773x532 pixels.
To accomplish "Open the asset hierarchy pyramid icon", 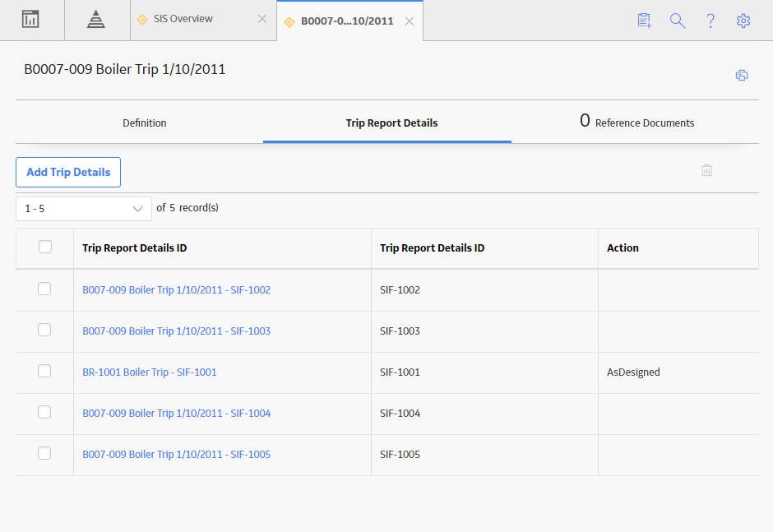I will tap(95, 20).
